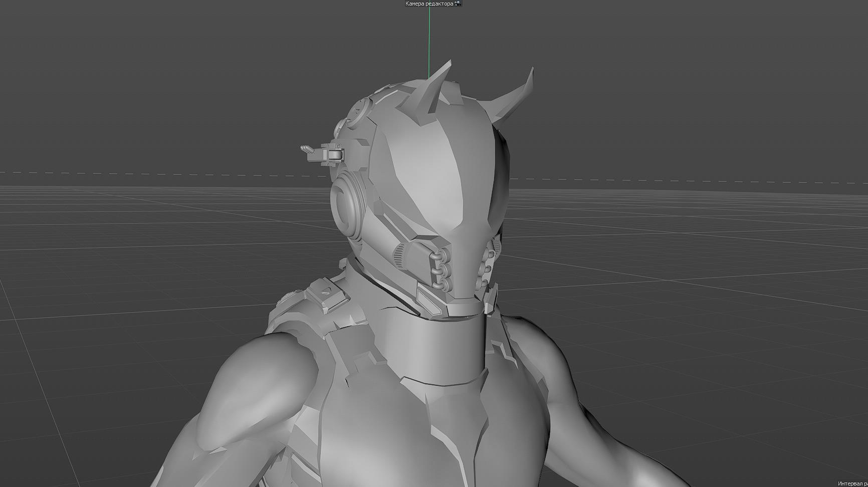Click the Камера редактора viewport label
This screenshot has height=487, width=868.
tap(429, 4)
